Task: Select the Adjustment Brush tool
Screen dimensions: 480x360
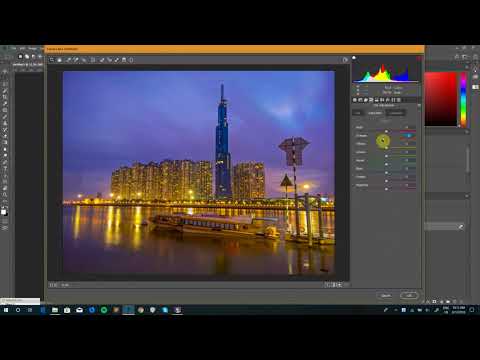Action: [116, 60]
